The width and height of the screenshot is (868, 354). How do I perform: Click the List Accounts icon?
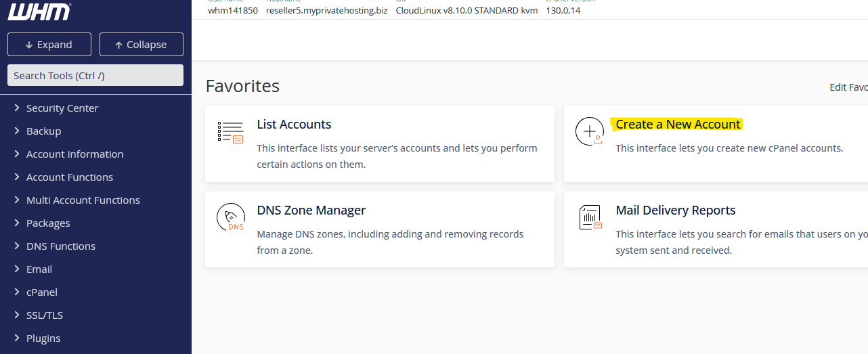pos(230,132)
